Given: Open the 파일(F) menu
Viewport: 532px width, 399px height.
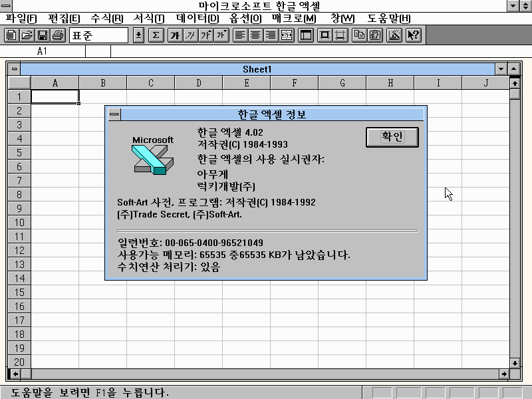Looking at the screenshot, I should point(21,19).
